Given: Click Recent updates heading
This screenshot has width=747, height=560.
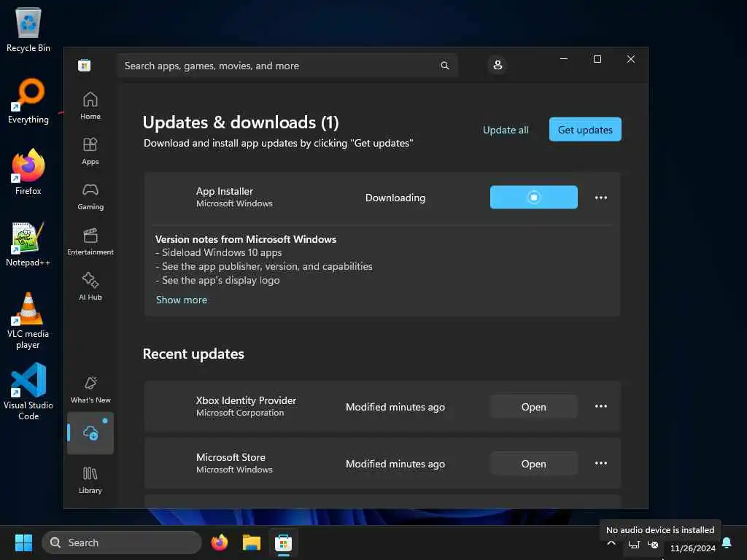Looking at the screenshot, I should click(x=193, y=354).
